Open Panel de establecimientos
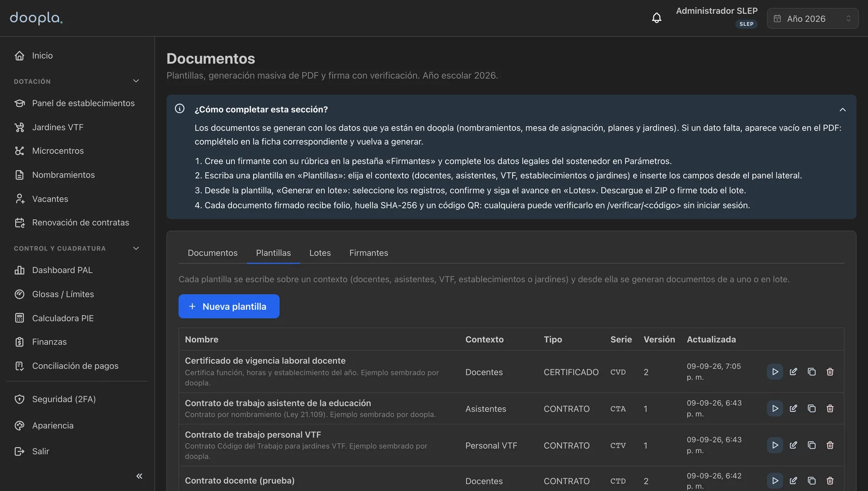 pyautogui.click(x=77, y=103)
